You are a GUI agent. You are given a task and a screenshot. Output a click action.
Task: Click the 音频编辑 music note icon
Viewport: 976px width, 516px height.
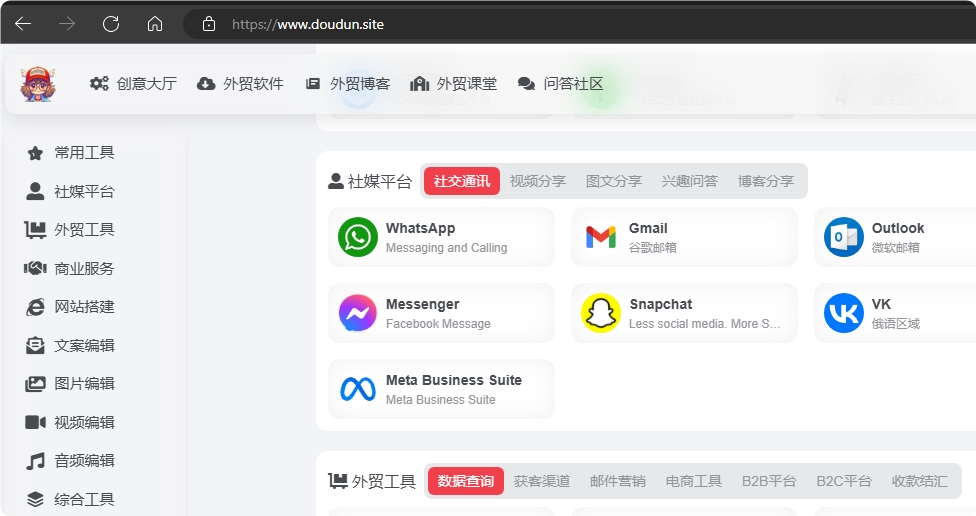tap(35, 461)
